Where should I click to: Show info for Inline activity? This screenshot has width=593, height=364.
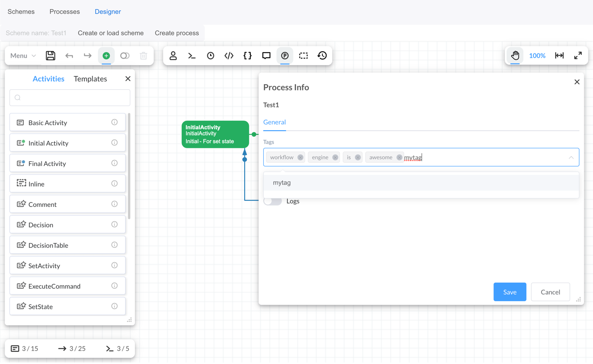tap(114, 184)
